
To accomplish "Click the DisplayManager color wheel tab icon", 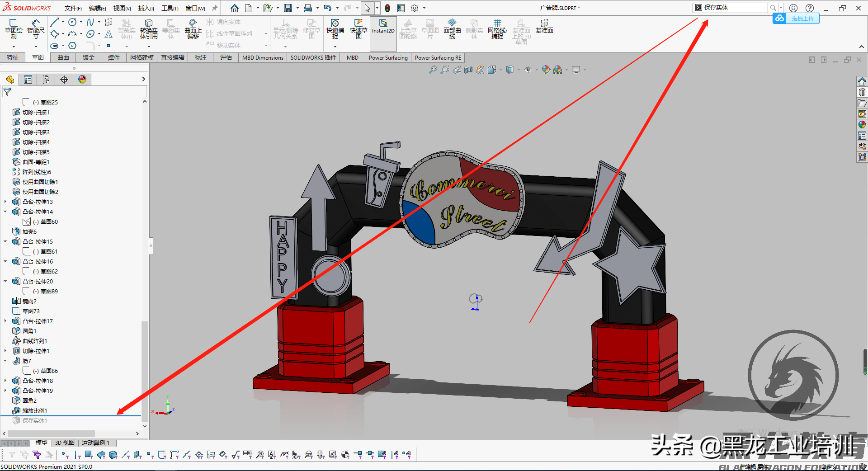I will (x=82, y=79).
